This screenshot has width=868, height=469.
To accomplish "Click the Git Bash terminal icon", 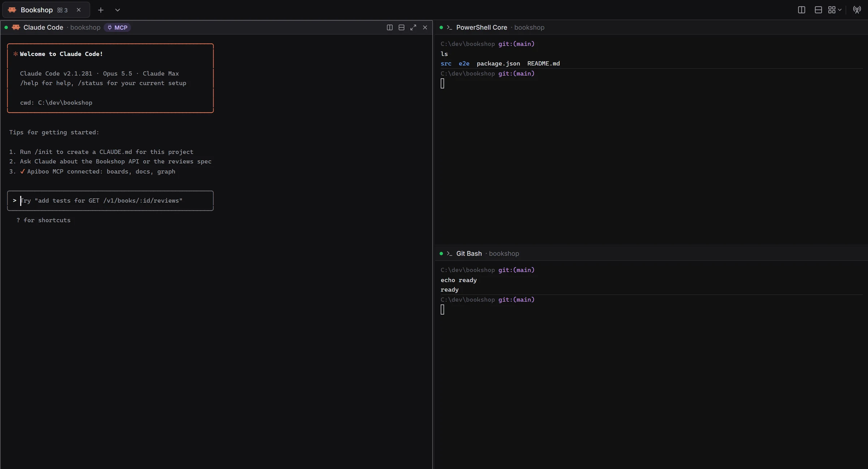I will click(x=450, y=254).
